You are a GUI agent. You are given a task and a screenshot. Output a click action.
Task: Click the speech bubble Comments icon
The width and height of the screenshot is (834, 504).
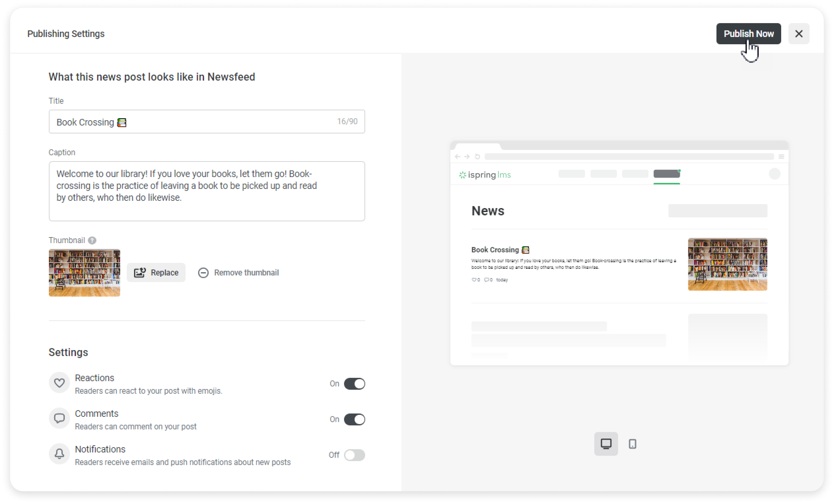click(x=59, y=418)
